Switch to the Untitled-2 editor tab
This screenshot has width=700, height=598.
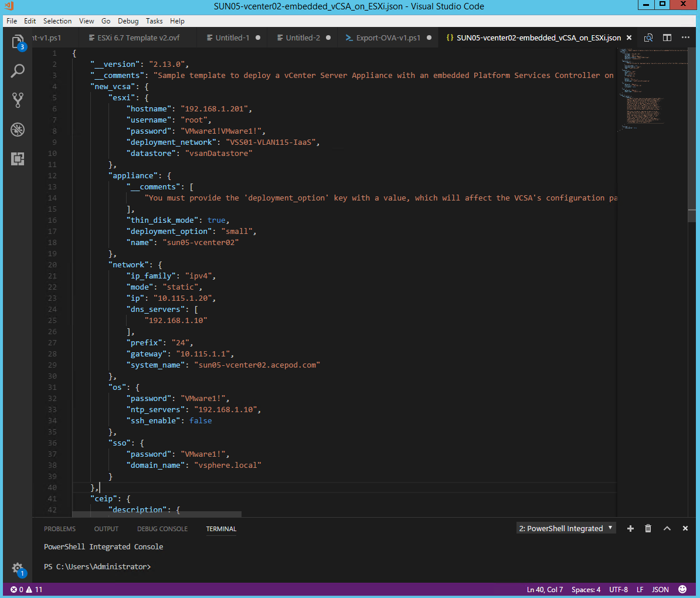pos(303,38)
